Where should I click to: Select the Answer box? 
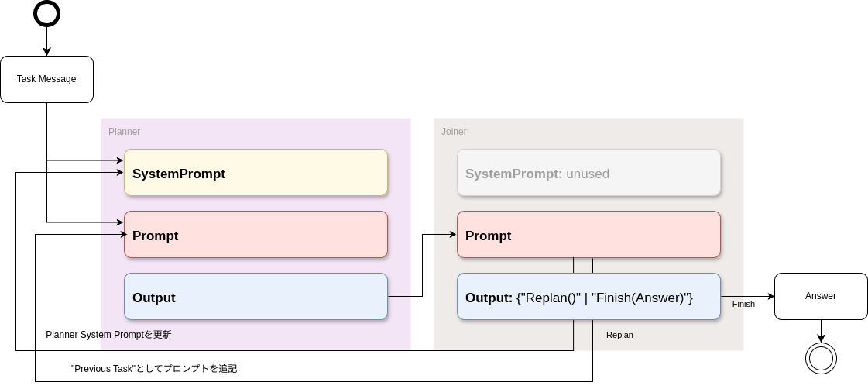pos(821,296)
